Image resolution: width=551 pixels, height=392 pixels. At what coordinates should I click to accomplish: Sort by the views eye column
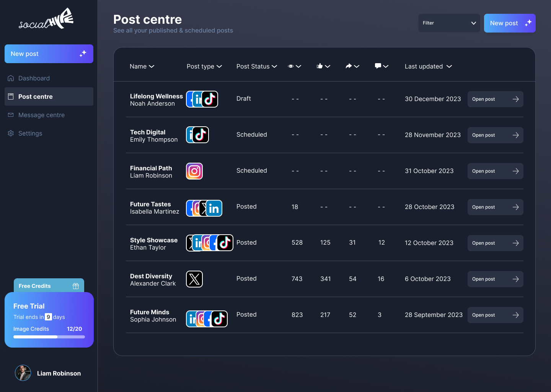click(x=294, y=66)
